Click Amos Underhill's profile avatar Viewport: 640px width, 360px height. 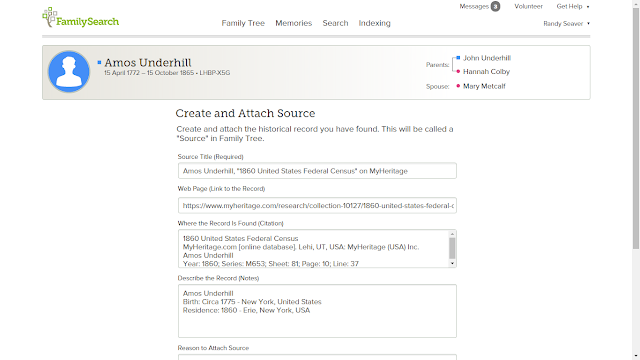pyautogui.click(x=69, y=71)
